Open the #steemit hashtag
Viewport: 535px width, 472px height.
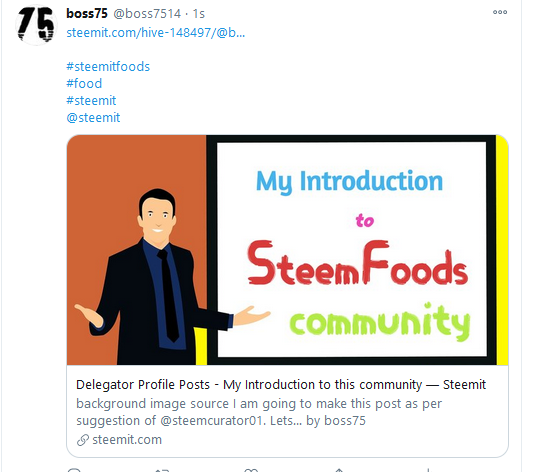click(x=91, y=101)
